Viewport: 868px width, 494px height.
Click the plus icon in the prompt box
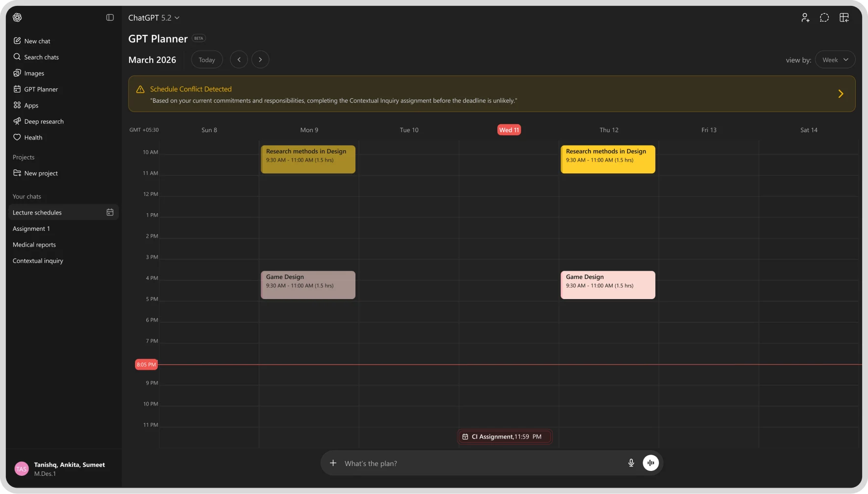pos(333,463)
